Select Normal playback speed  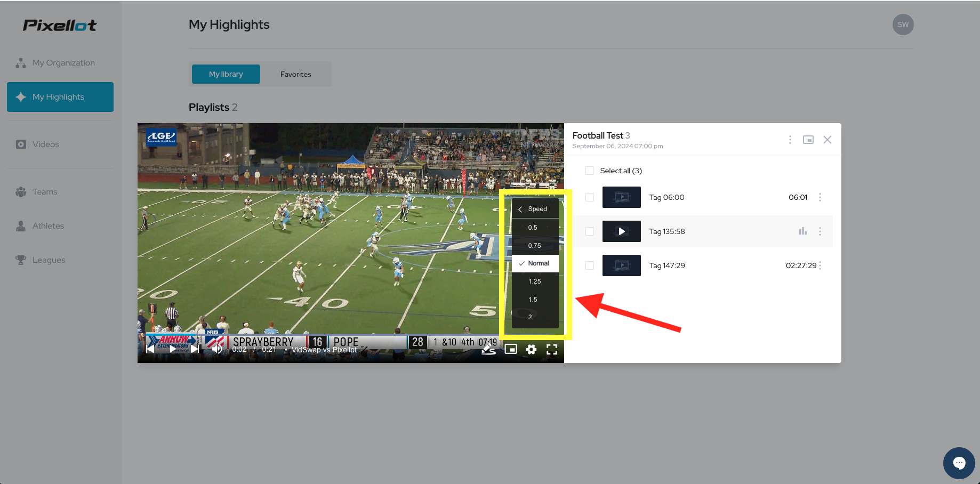click(x=535, y=263)
